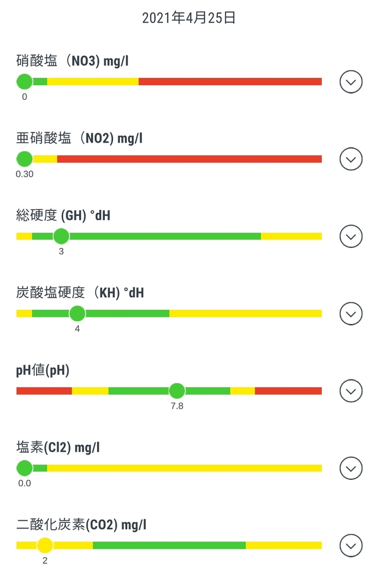Expand the 硝酸塩 (NO3) details chevron

351,82
